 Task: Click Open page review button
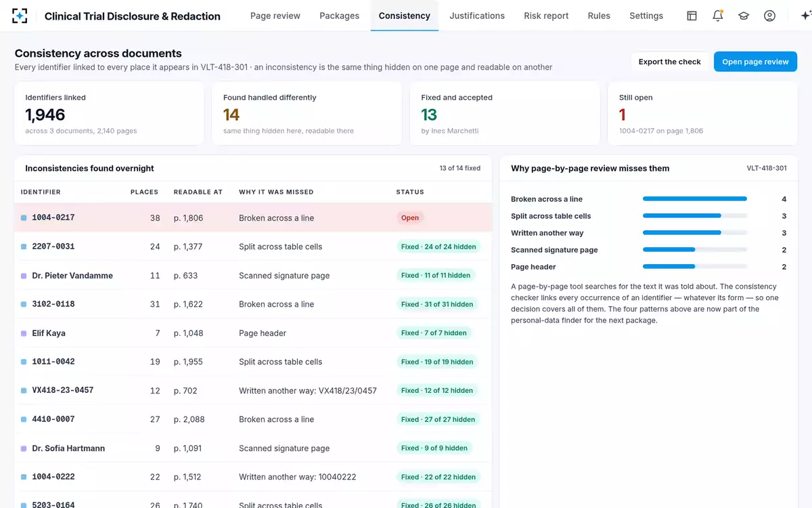(755, 62)
